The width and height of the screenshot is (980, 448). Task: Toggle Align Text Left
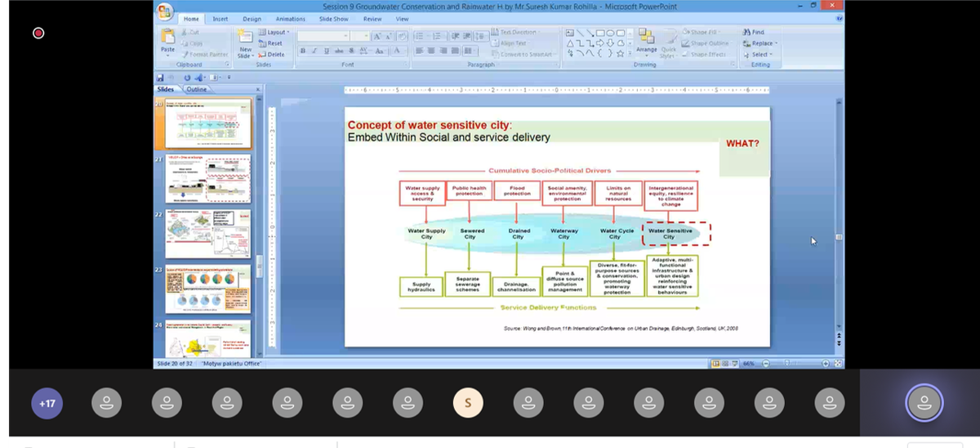[419, 51]
